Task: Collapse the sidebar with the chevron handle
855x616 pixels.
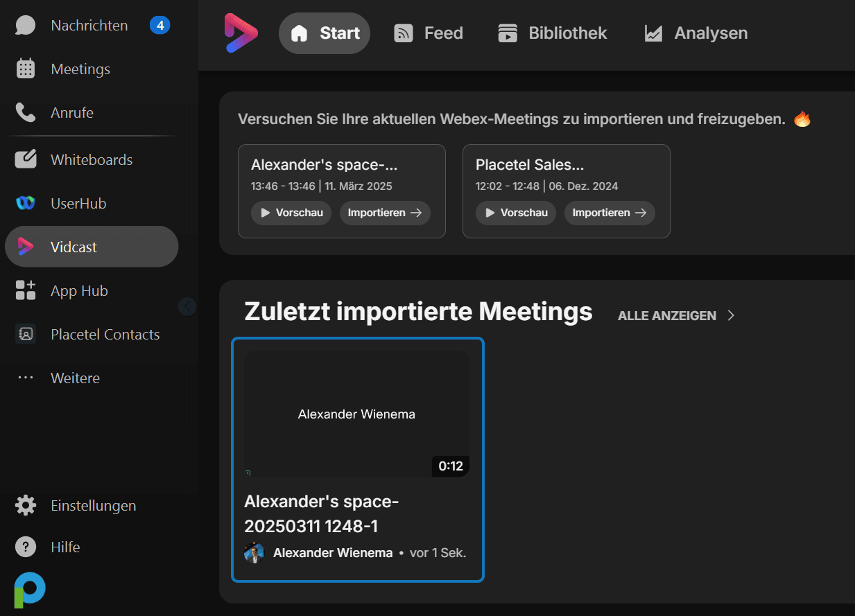Action: click(x=187, y=306)
